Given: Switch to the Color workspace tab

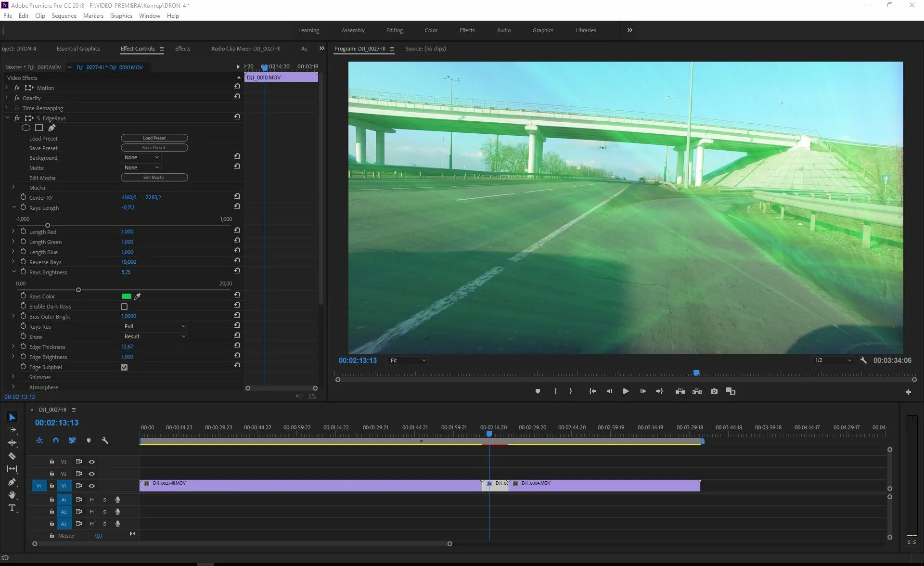Looking at the screenshot, I should (x=431, y=30).
